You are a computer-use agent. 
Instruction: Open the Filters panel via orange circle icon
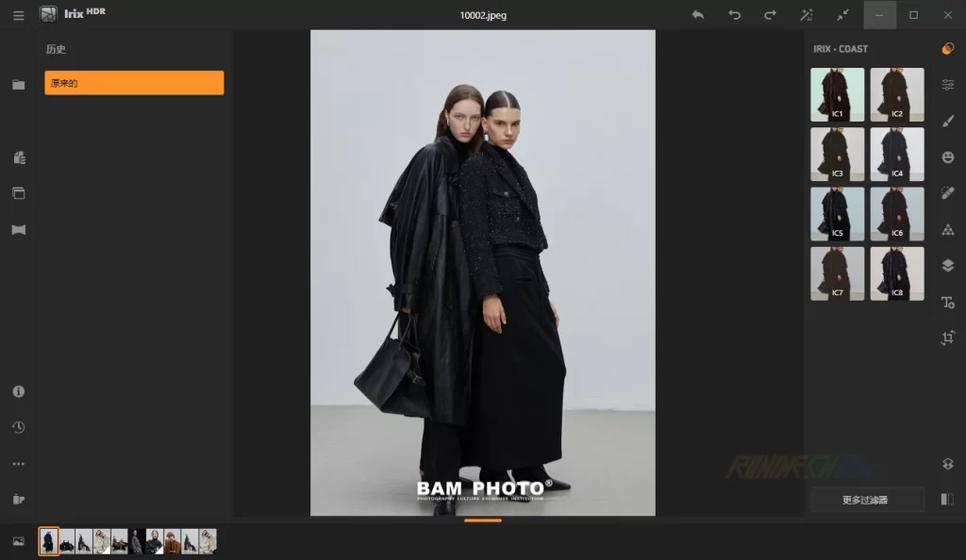point(947,48)
